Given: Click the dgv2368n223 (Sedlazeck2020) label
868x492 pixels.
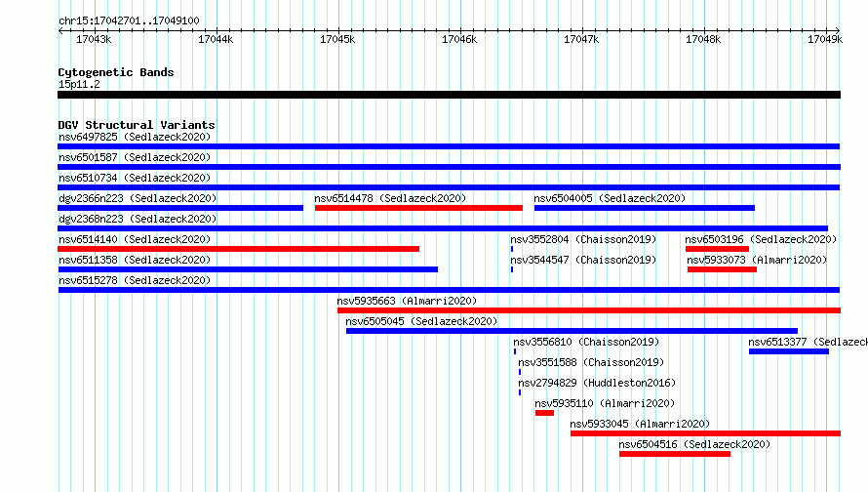Looking at the screenshot, I should click(x=138, y=219).
